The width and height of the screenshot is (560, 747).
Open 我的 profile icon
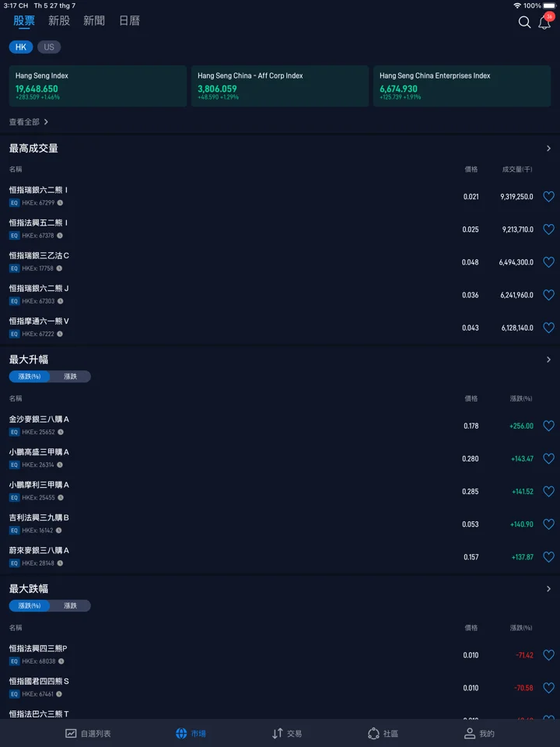point(470,733)
